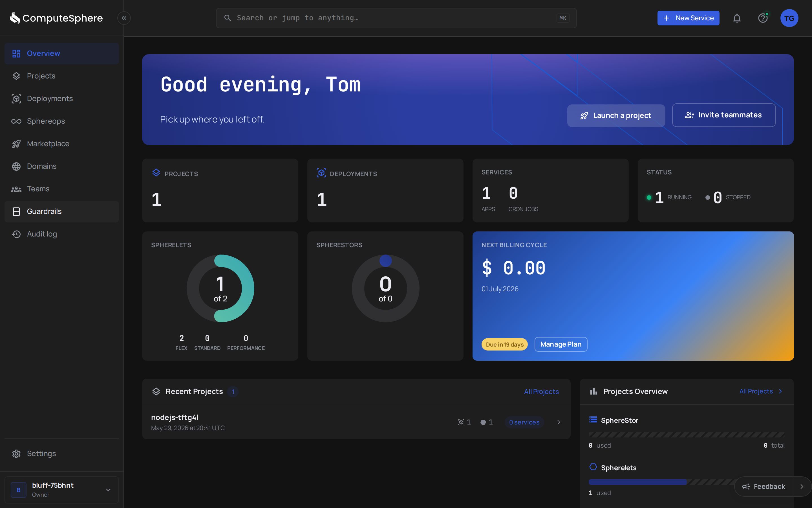Open the Teams page

click(62, 189)
